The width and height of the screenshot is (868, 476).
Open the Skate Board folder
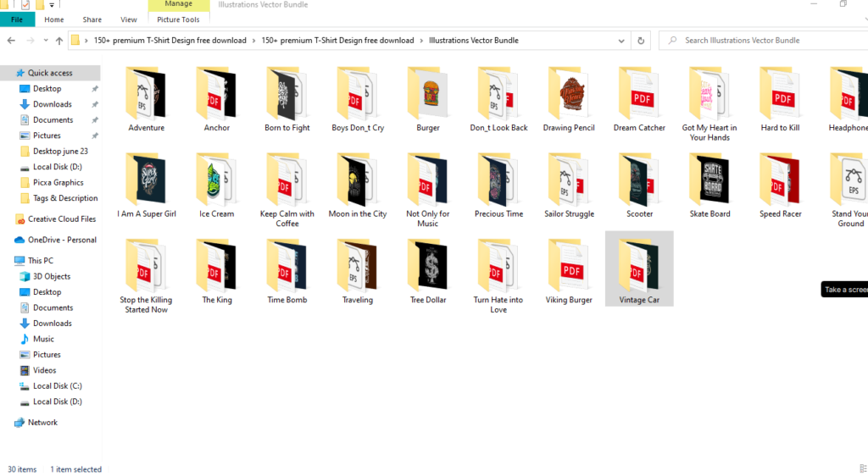[709, 180]
